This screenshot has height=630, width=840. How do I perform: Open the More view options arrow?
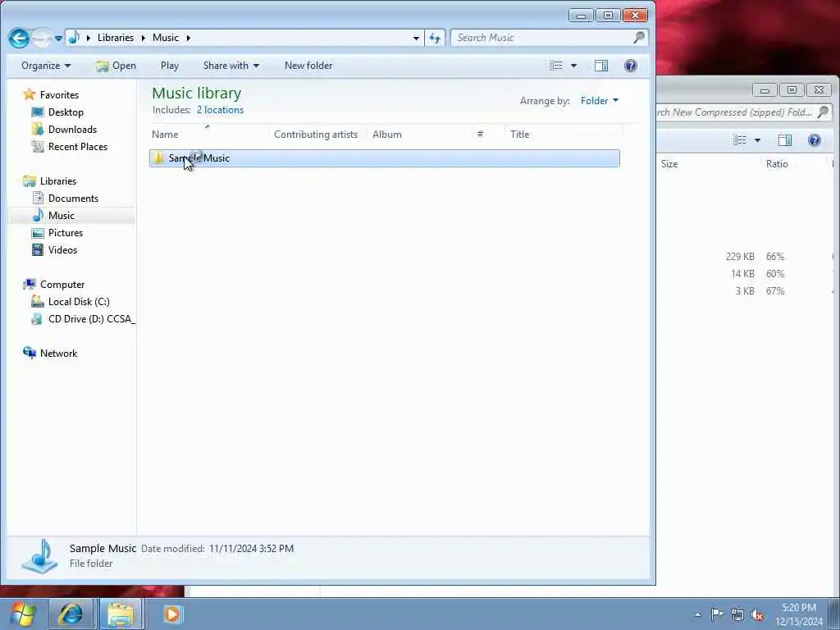point(573,66)
